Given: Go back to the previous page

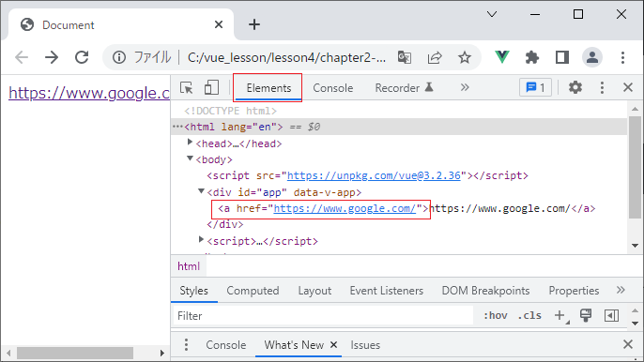Looking at the screenshot, I should [x=22, y=57].
